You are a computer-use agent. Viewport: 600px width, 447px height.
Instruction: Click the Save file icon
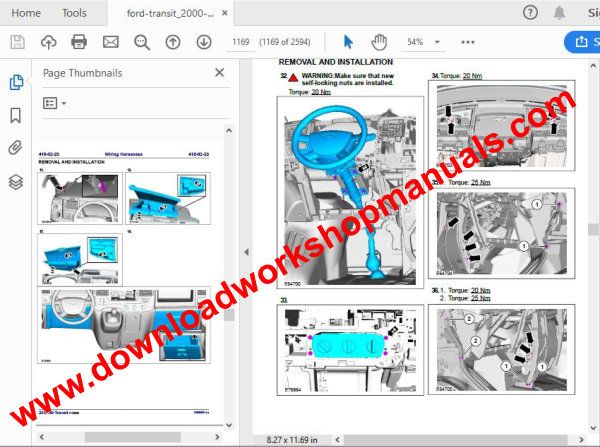tap(17, 42)
